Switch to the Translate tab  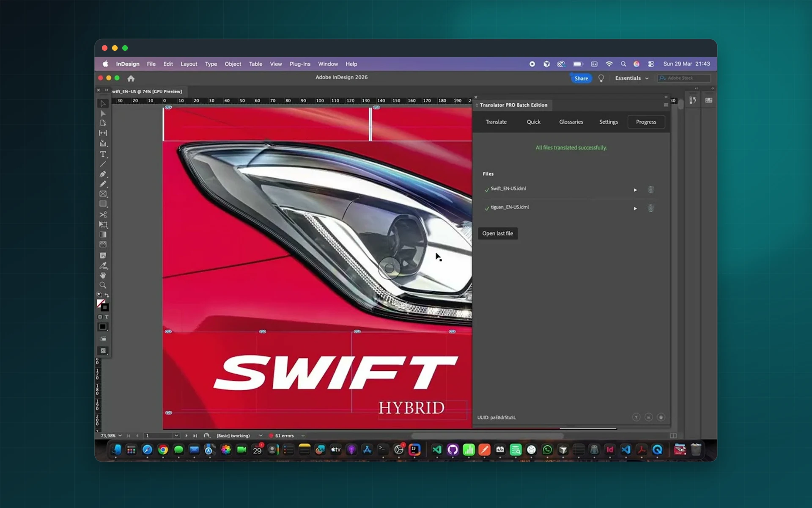[496, 122]
